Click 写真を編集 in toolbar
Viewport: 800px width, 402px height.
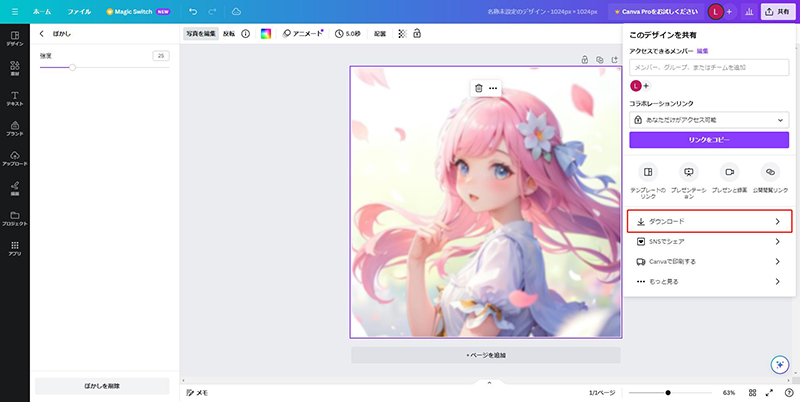coord(201,34)
